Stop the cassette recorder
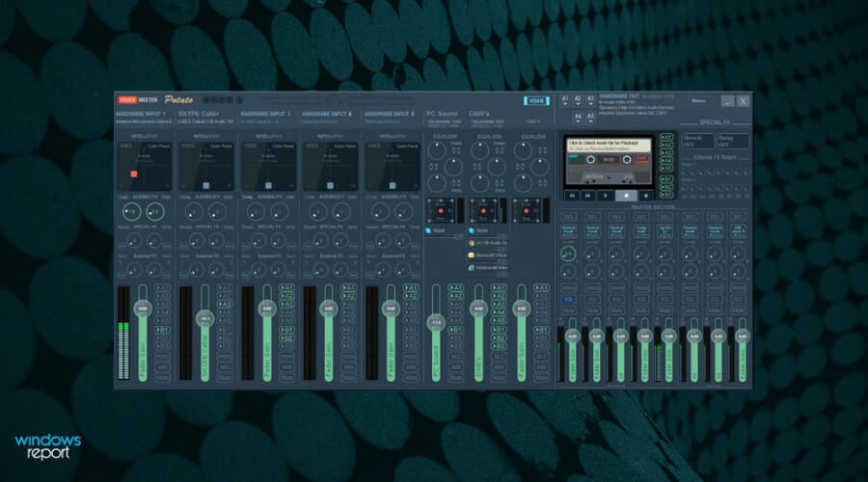Image resolution: width=868 pixels, height=482 pixels. [x=627, y=196]
